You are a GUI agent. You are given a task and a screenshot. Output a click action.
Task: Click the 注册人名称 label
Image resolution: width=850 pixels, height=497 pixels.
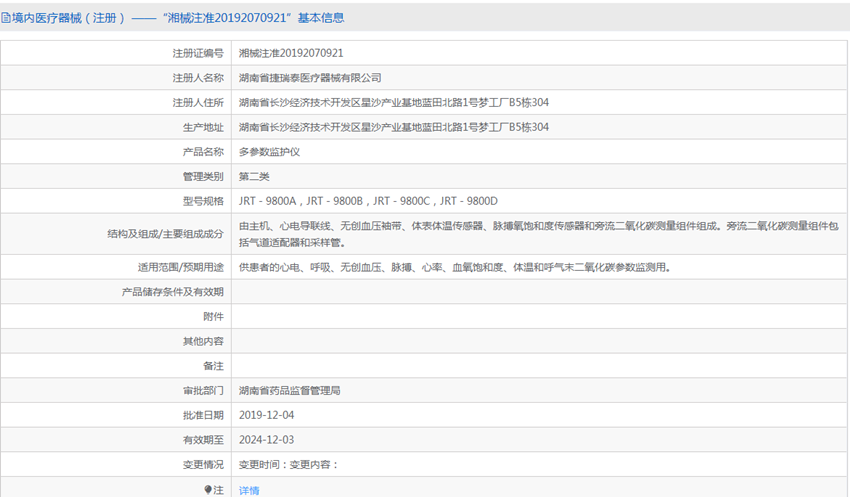point(198,78)
